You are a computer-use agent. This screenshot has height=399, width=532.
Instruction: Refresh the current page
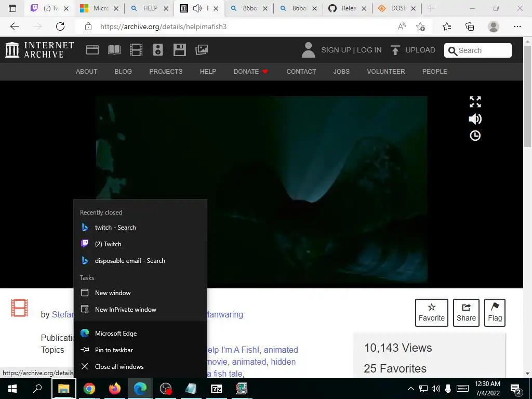coord(60,26)
